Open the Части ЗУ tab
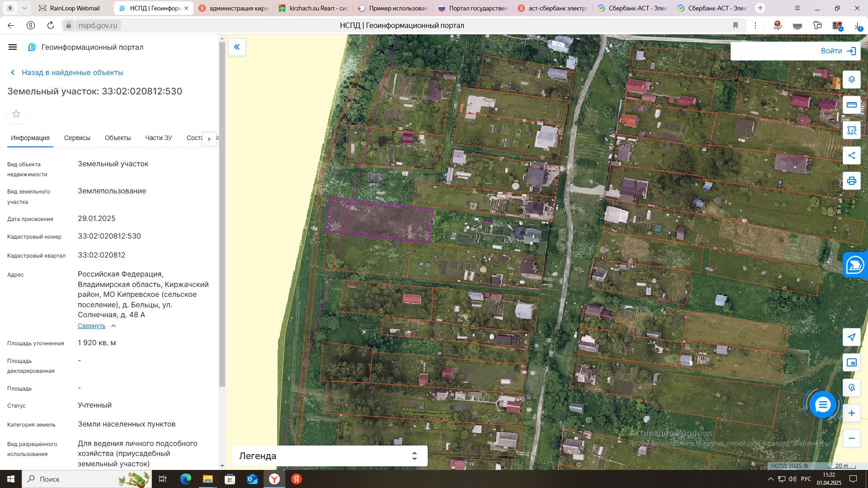The width and height of the screenshot is (868, 488). point(158,138)
